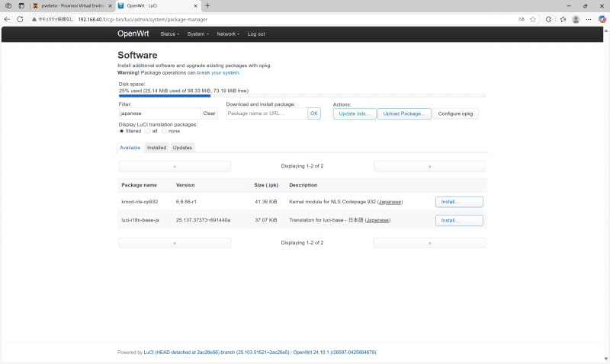Focus the package name or URL field
610x364 pixels.
pyautogui.click(x=266, y=113)
